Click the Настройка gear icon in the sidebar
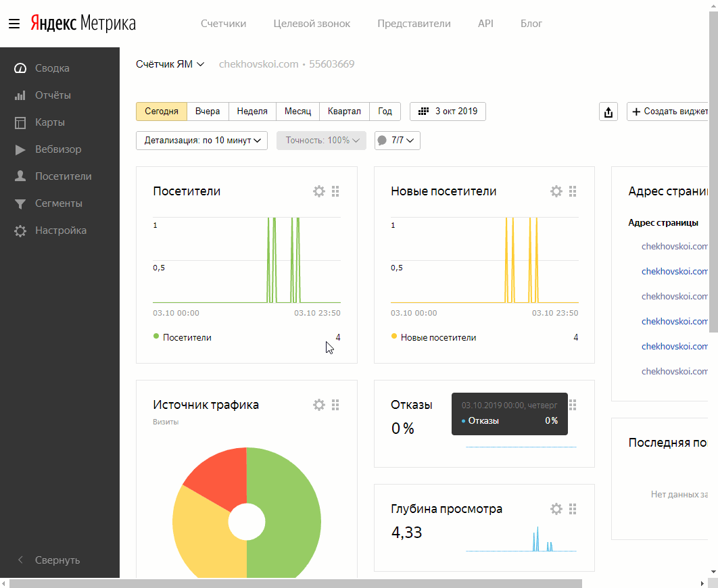Viewport: 718px width, 588px height. [x=20, y=230]
